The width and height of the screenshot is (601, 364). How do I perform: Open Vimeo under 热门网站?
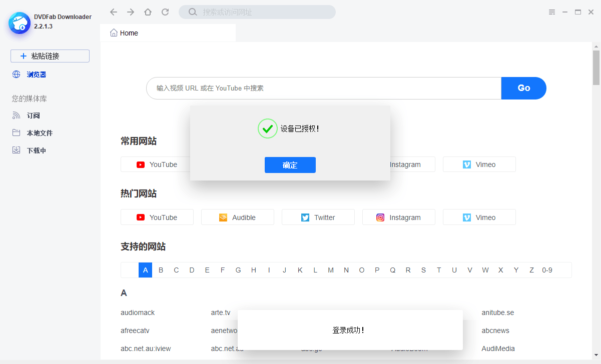tap(479, 217)
